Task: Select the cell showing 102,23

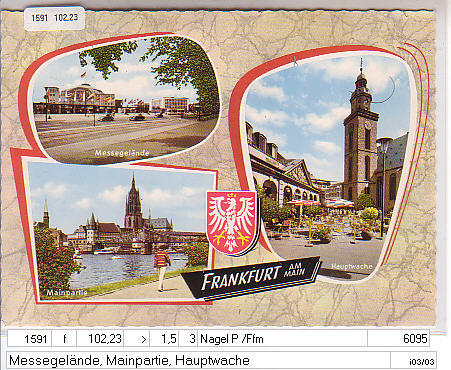Action: [x=100, y=339]
